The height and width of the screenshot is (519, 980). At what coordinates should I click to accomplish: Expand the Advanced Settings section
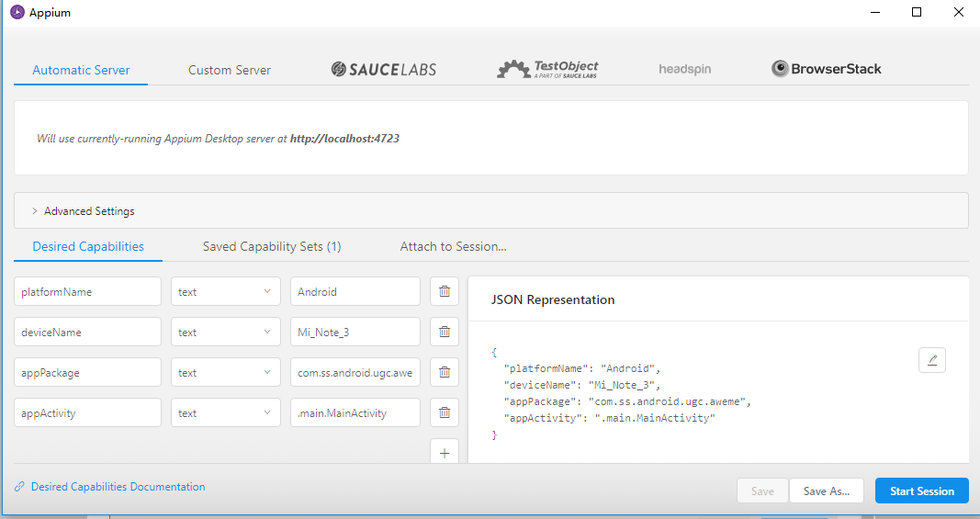pos(89,211)
